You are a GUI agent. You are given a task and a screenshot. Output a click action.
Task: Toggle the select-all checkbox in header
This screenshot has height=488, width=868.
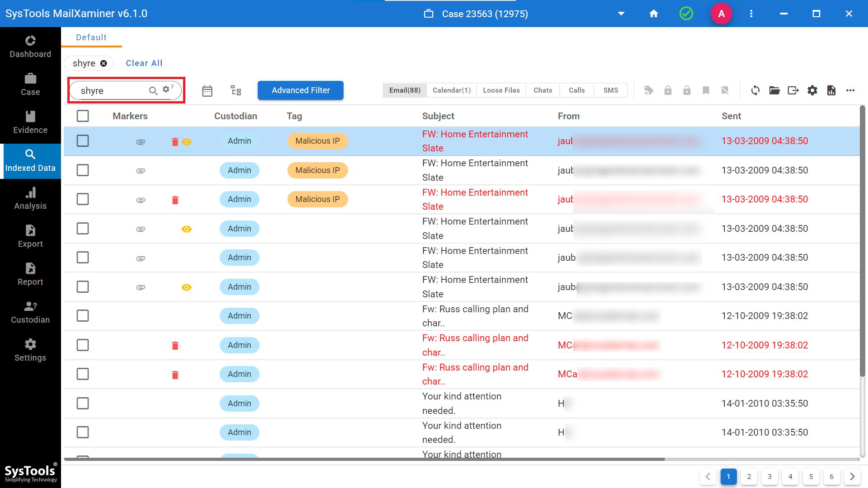click(83, 116)
